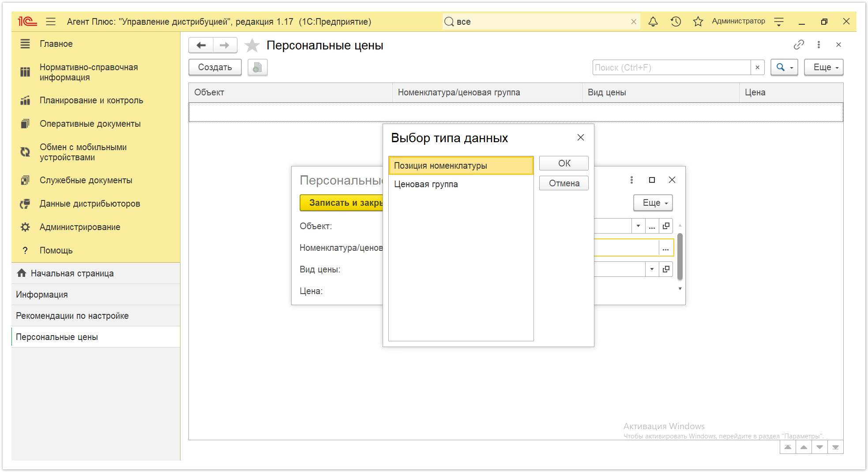Open the 1C main menu hamburger icon
This screenshot has width=868, height=472.
[51, 21]
